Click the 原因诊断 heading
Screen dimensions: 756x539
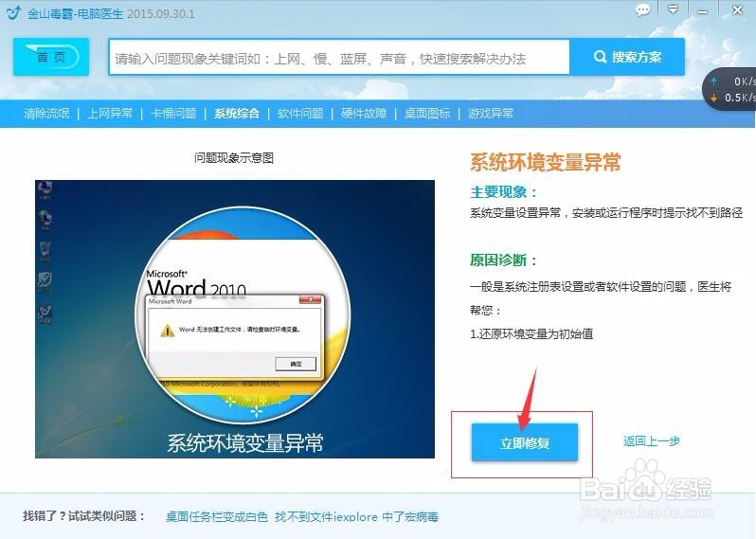(503, 261)
